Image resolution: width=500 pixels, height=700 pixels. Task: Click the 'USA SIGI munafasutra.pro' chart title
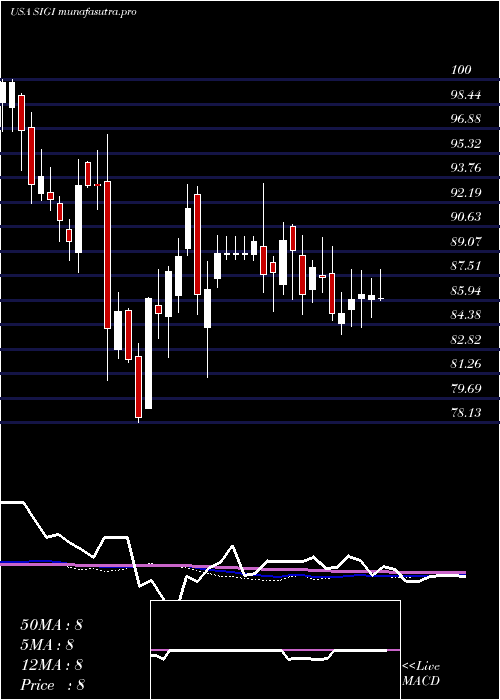73,12
